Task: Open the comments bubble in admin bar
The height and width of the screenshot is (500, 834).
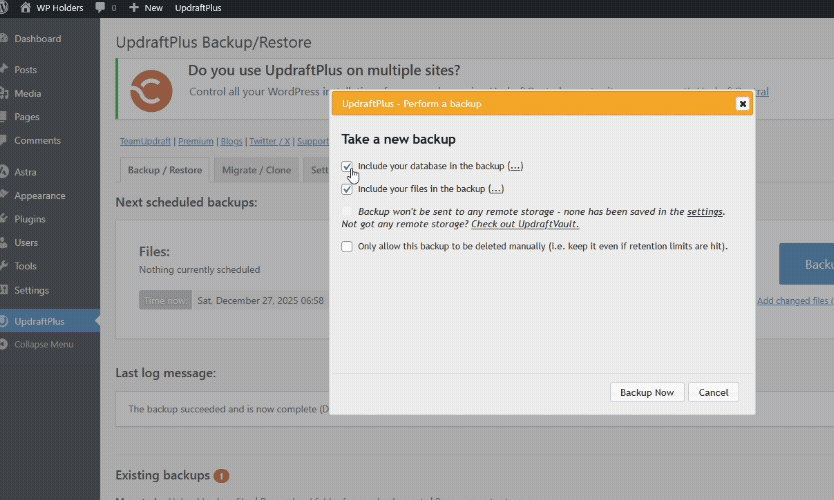Action: tap(100, 7)
